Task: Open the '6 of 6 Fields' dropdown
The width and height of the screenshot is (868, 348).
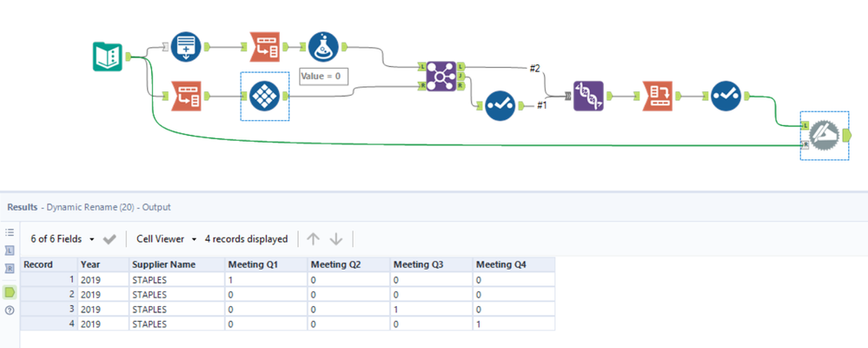Action: (63, 238)
